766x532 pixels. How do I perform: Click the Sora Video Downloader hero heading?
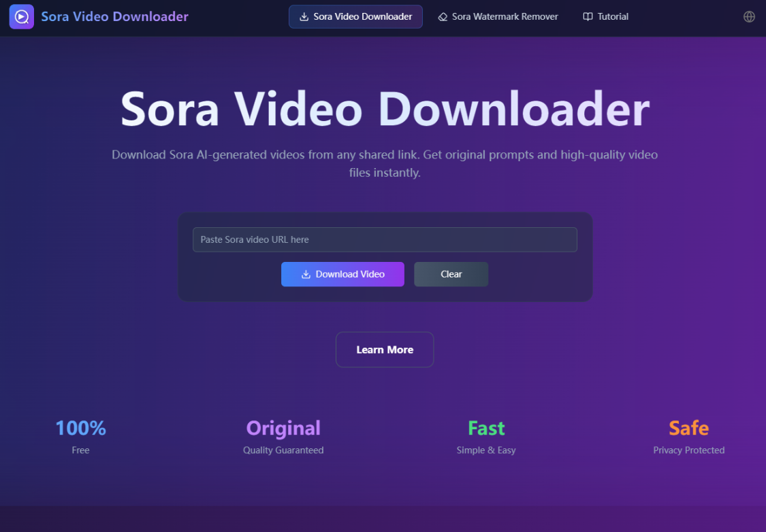click(x=384, y=107)
